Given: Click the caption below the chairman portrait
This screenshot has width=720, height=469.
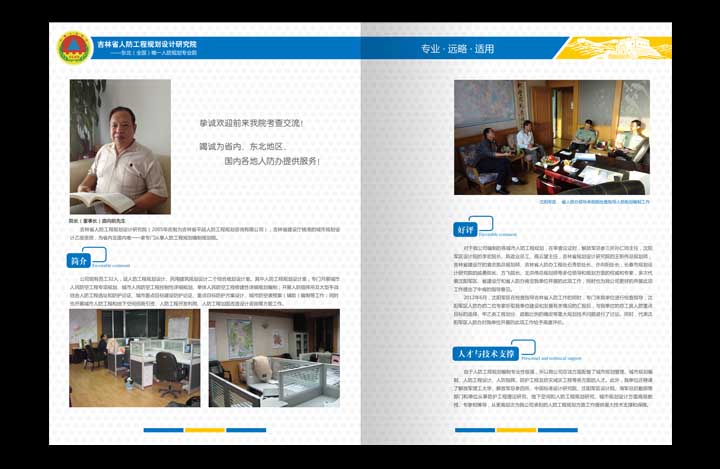Looking at the screenshot, I should tap(98, 219).
